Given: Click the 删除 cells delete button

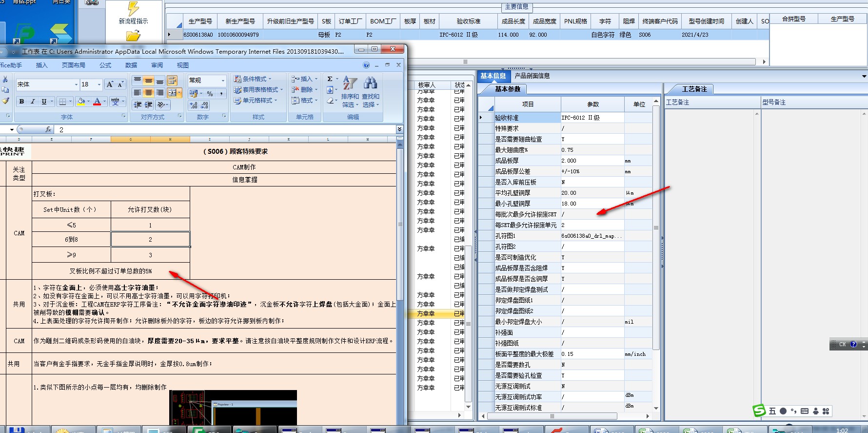Looking at the screenshot, I should pos(304,90).
